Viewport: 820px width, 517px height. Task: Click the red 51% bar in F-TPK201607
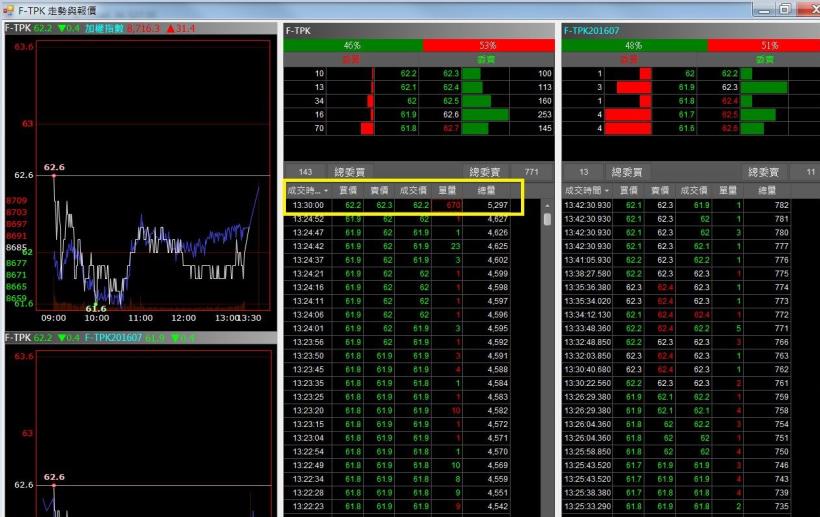coord(768,46)
